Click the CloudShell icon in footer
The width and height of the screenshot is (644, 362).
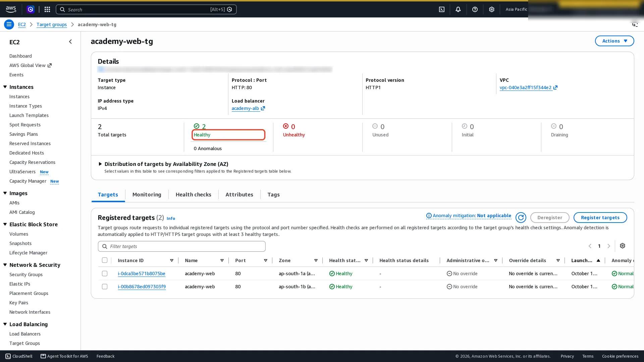(8, 356)
